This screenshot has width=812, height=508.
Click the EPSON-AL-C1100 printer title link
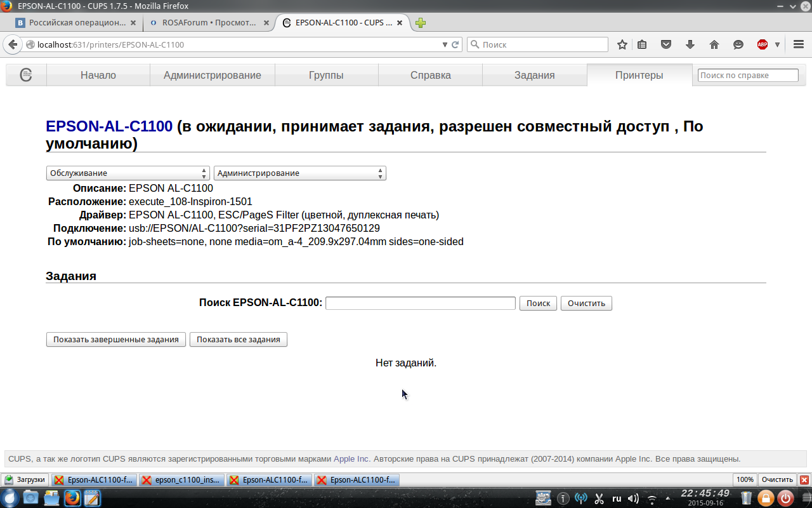pyautogui.click(x=109, y=126)
